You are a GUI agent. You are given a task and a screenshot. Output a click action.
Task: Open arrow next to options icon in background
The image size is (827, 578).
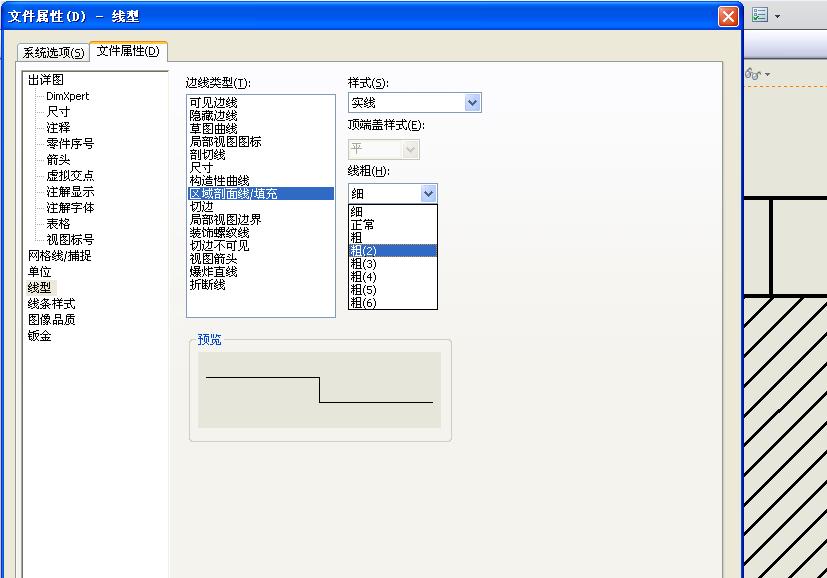coord(777,16)
